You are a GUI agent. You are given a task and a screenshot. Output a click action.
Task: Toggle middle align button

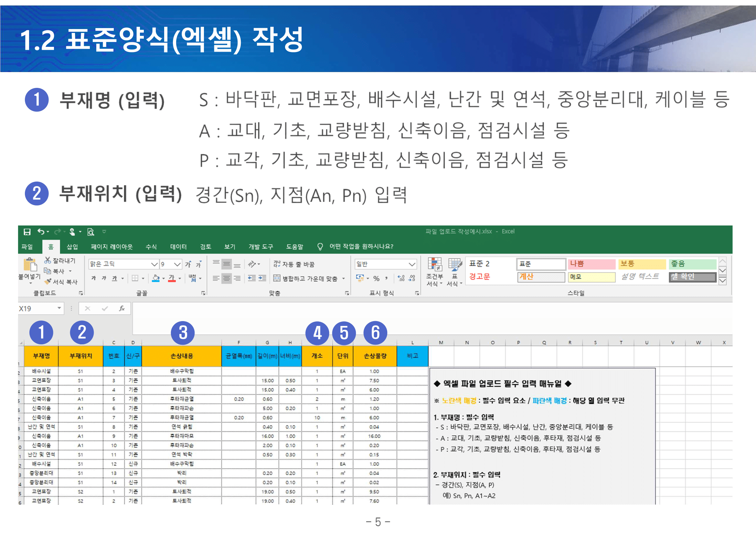[227, 264]
